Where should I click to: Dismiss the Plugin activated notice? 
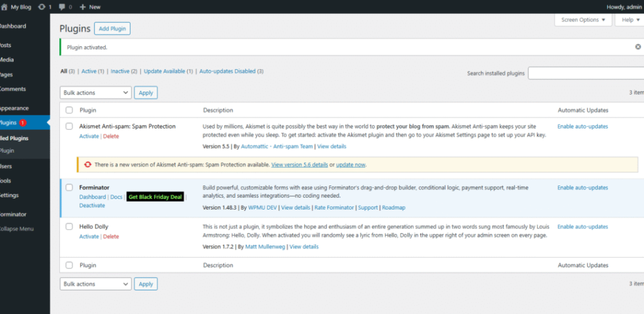pos(638,47)
